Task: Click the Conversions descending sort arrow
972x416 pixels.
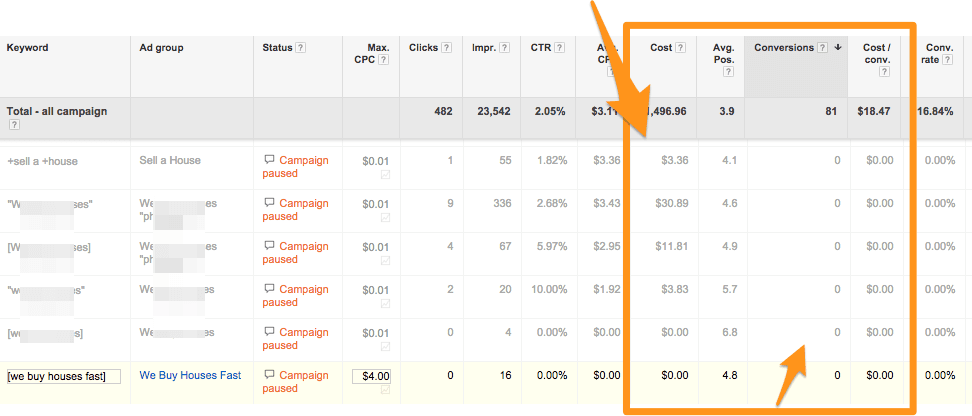Action: pyautogui.click(x=838, y=48)
